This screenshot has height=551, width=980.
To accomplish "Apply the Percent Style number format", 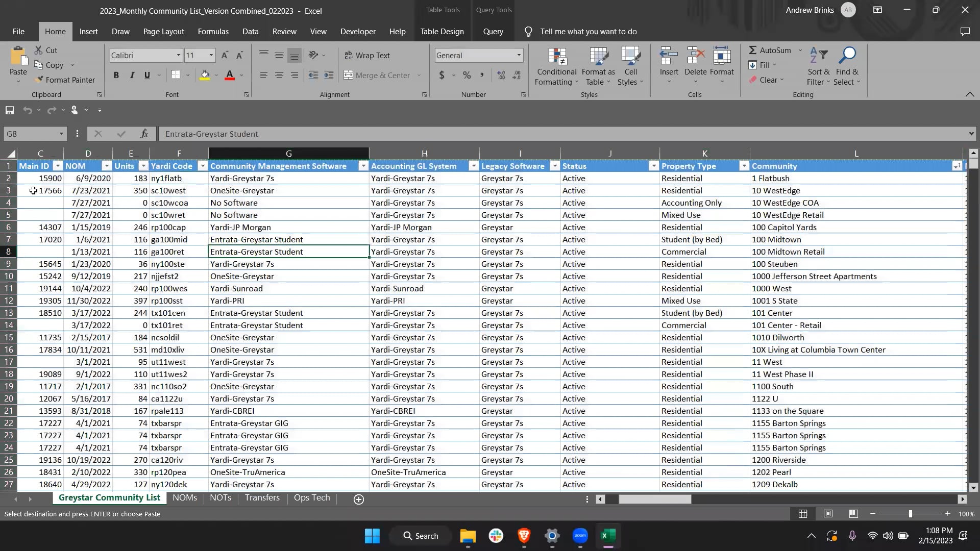I will 466,75.
